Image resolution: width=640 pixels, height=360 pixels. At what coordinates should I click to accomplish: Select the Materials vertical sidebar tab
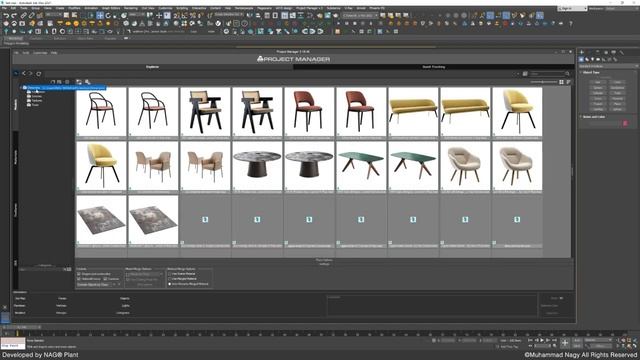[16, 157]
